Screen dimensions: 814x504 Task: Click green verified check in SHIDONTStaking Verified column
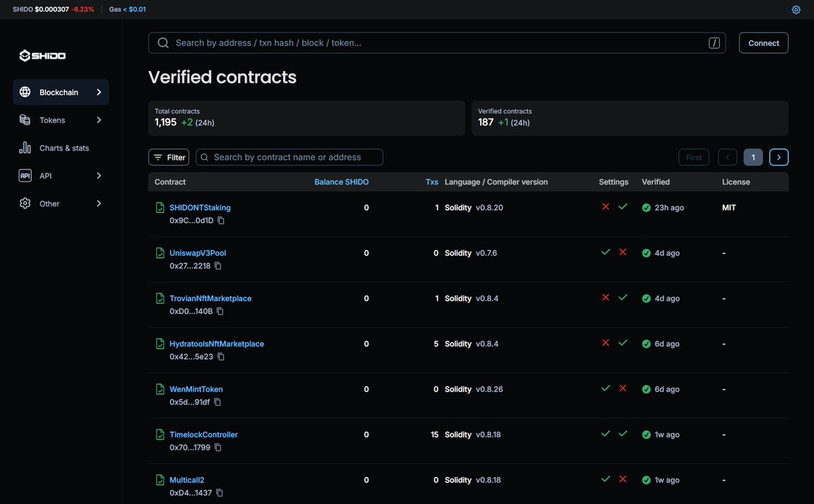[x=646, y=208]
